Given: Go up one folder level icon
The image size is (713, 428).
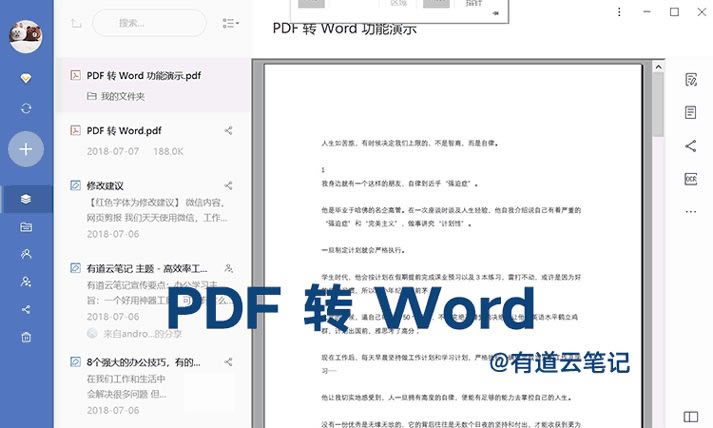Looking at the screenshot, I should 76,23.
